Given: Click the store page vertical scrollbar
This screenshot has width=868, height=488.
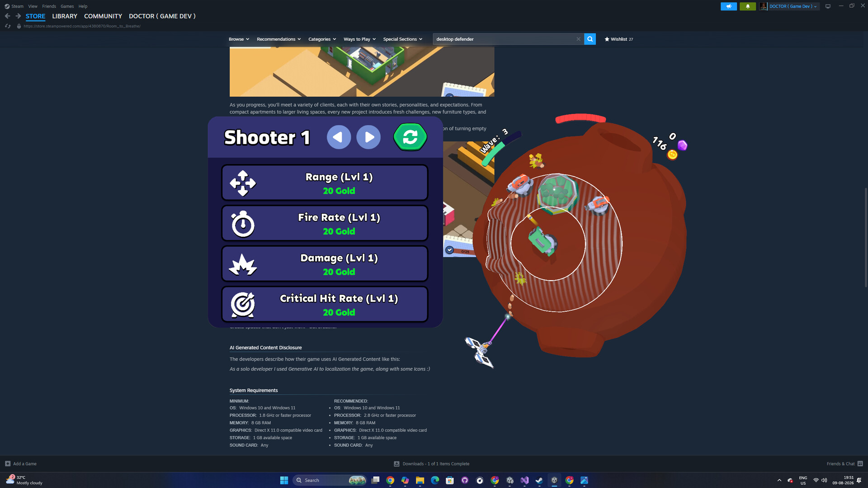Looking at the screenshot, I should (866, 237).
